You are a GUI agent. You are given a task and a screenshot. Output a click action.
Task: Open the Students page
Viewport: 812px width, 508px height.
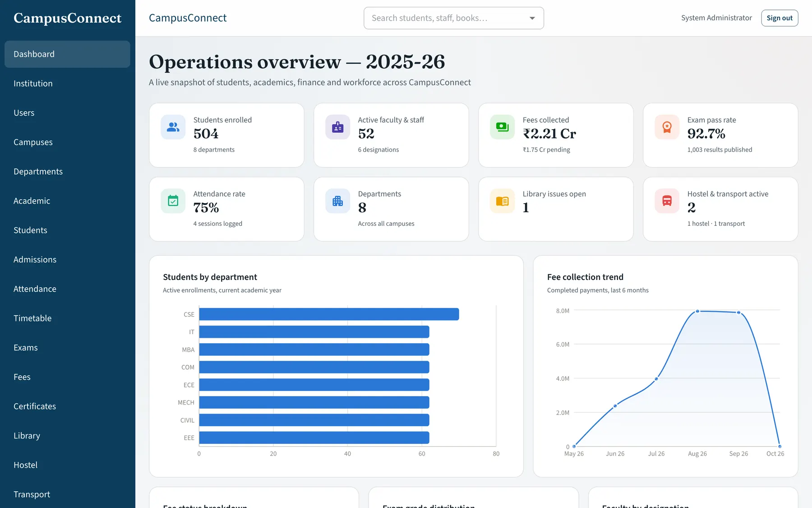pyautogui.click(x=67, y=230)
